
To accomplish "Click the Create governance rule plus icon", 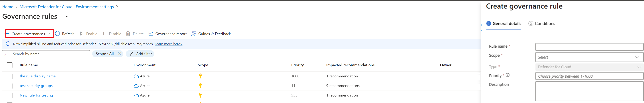I will coord(8,34).
